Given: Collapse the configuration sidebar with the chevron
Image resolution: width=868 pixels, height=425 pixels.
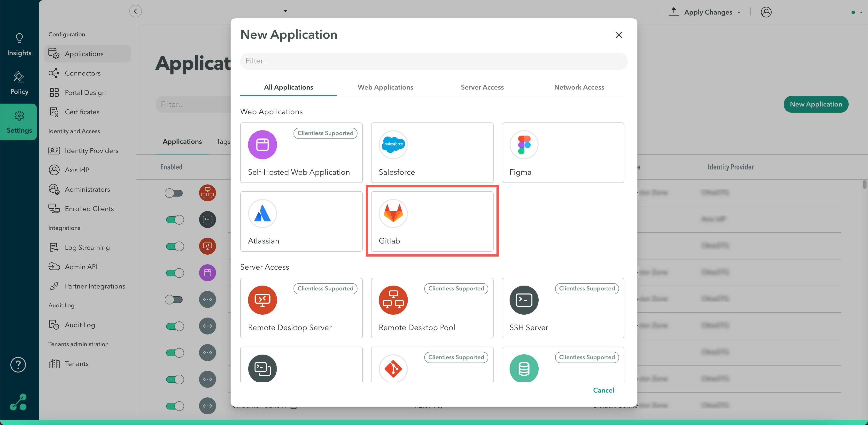Looking at the screenshot, I should click(x=135, y=11).
